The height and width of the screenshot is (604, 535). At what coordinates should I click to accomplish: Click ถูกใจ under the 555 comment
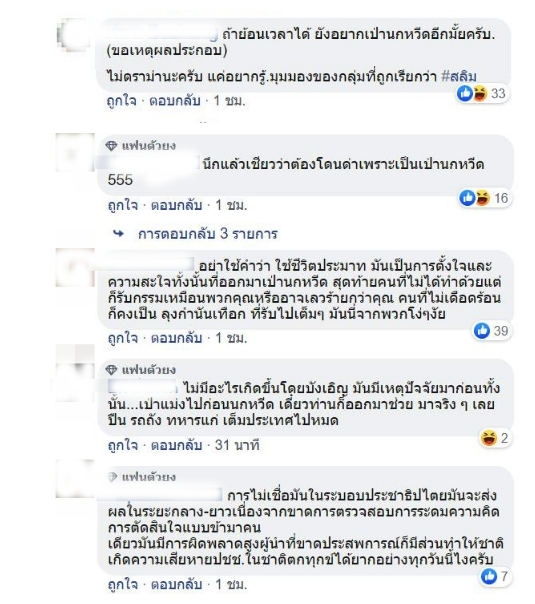pos(123,205)
